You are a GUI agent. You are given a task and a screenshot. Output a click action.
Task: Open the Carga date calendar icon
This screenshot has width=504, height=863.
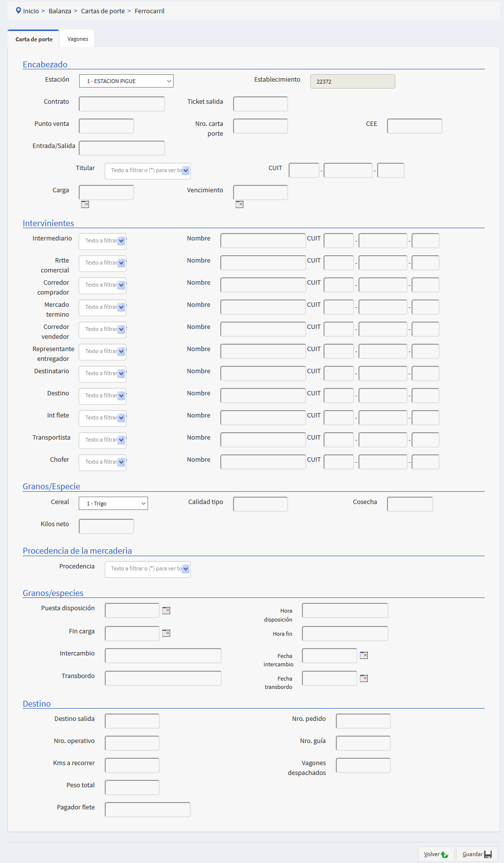(85, 205)
